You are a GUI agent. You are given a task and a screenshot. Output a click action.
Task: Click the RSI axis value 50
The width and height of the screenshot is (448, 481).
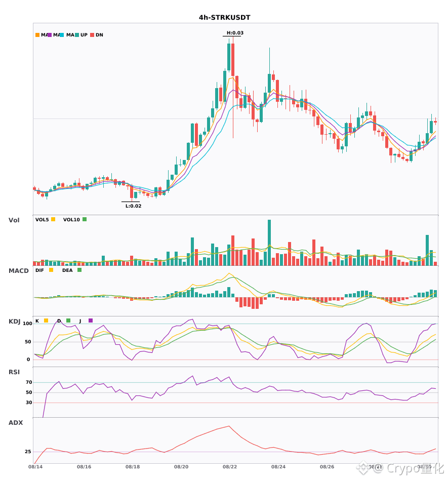(x=29, y=392)
